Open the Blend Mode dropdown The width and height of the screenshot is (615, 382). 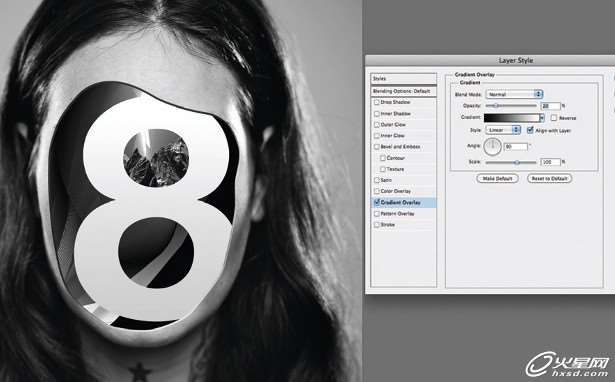click(514, 94)
